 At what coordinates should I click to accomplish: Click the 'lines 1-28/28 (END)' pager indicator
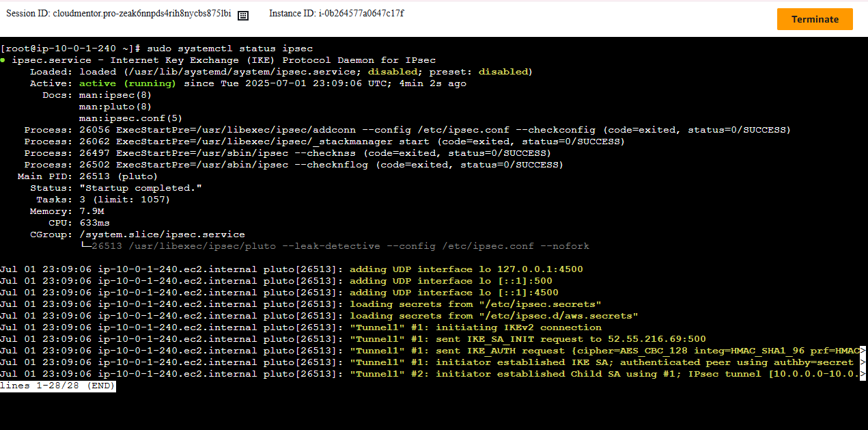pyautogui.click(x=58, y=386)
